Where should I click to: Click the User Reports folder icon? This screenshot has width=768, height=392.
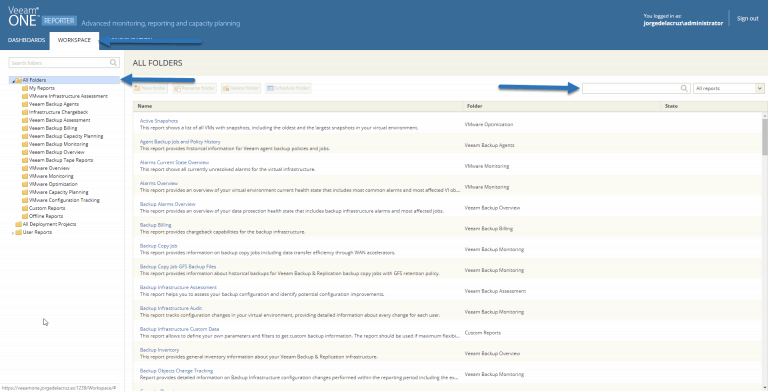(x=18, y=232)
